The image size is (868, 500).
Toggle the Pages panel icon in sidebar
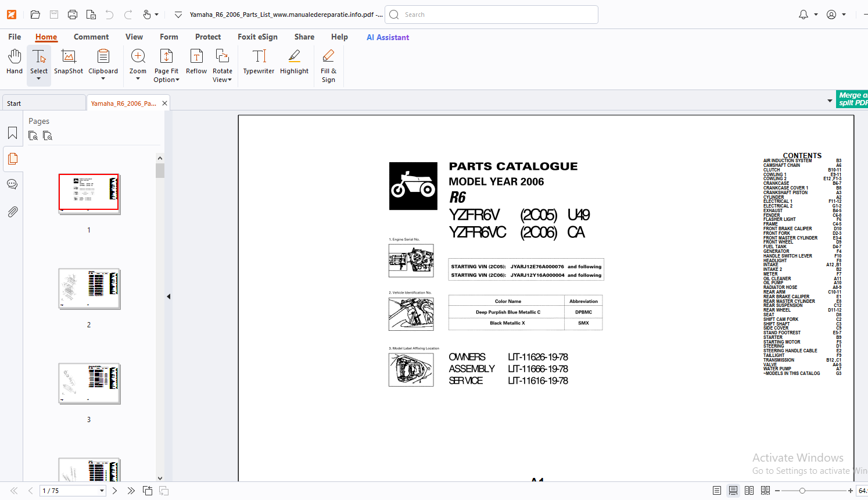coord(12,159)
